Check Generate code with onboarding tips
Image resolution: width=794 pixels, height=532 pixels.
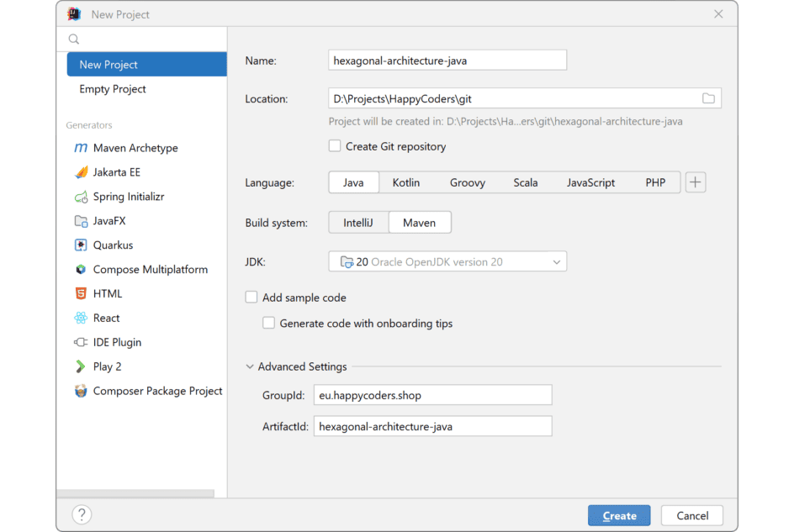[269, 323]
